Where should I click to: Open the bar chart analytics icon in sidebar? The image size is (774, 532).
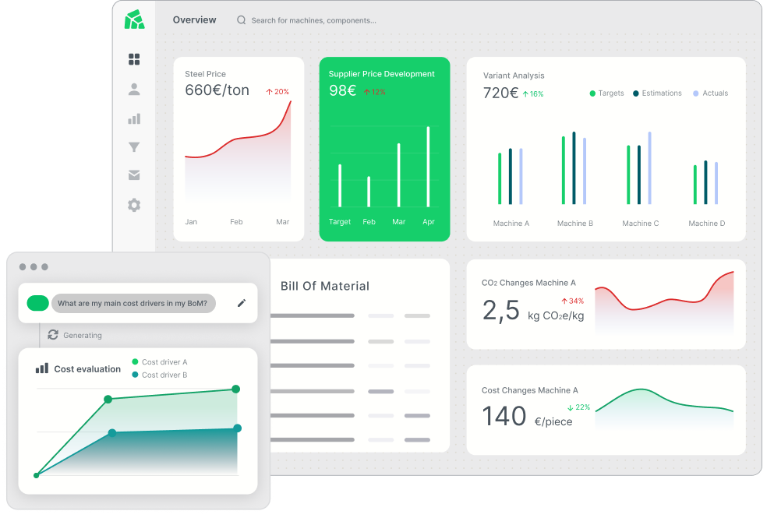coord(134,119)
